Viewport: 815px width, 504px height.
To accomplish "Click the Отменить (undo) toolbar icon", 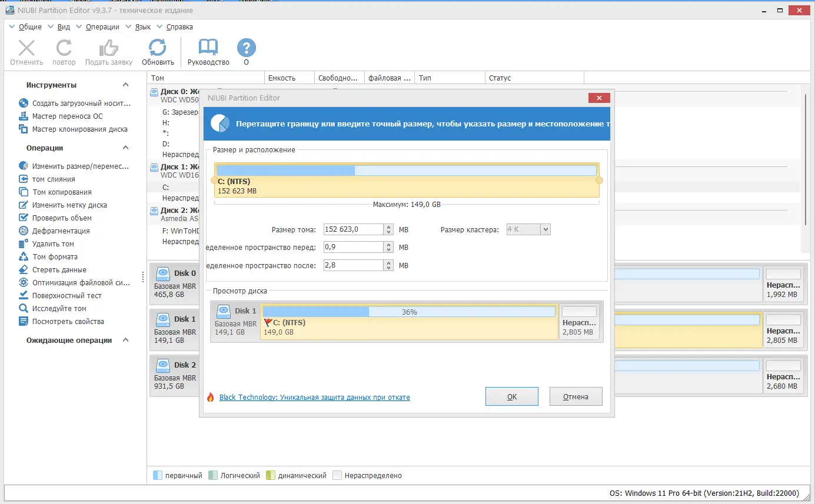I will point(26,48).
